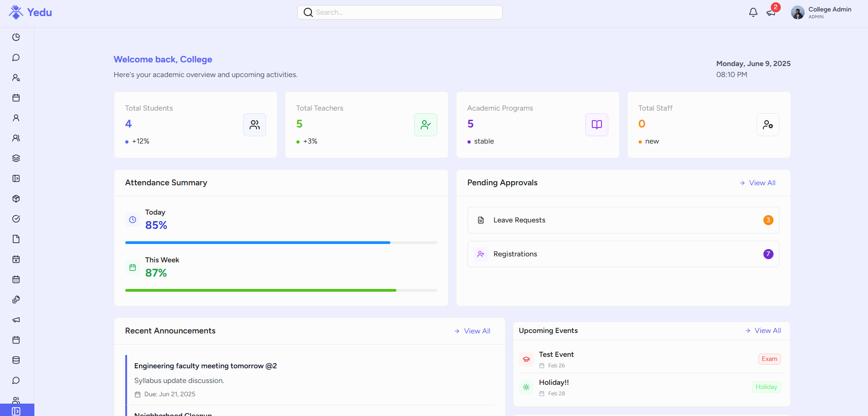The width and height of the screenshot is (868, 416).
Task: Click the Today attendance progress bar
Action: 281,243
